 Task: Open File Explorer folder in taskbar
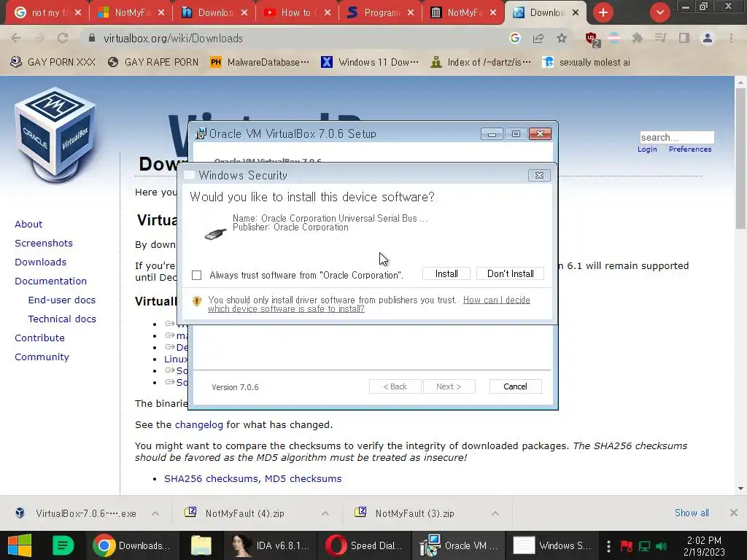point(201,545)
